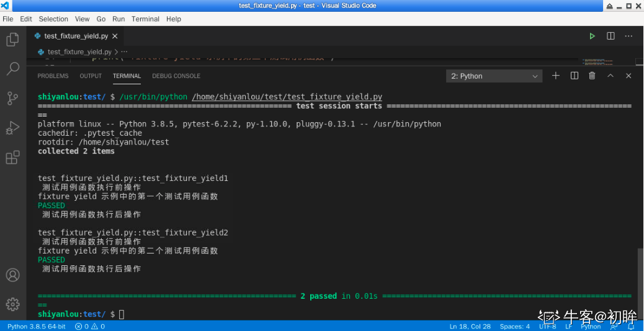
Task: Open the Manage gear icon
Action: (x=13, y=304)
